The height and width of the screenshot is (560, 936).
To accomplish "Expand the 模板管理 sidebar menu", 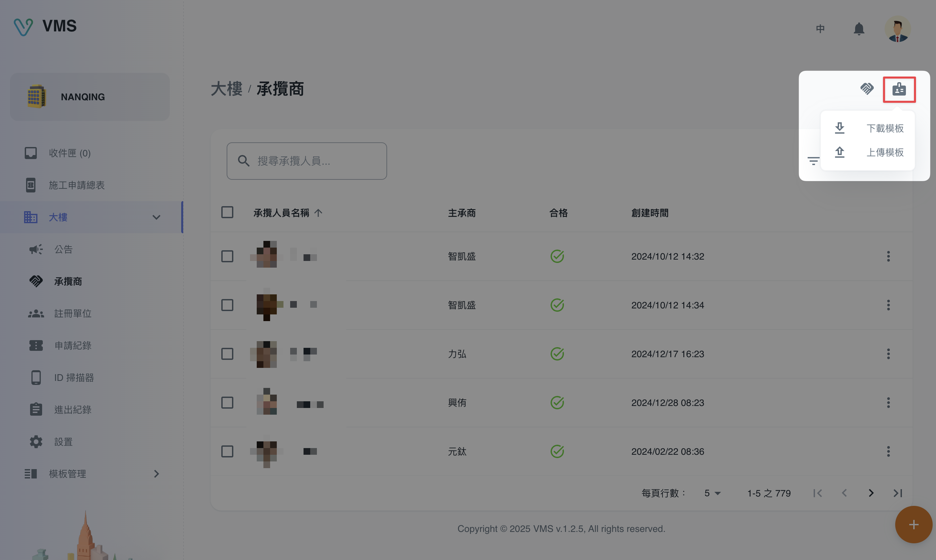I will pyautogui.click(x=156, y=473).
